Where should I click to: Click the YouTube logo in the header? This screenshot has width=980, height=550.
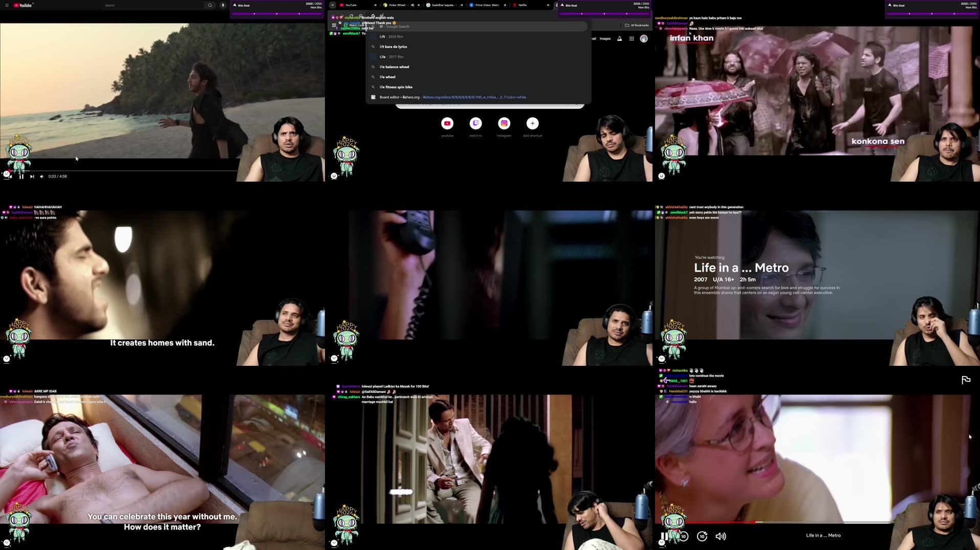(x=23, y=5)
